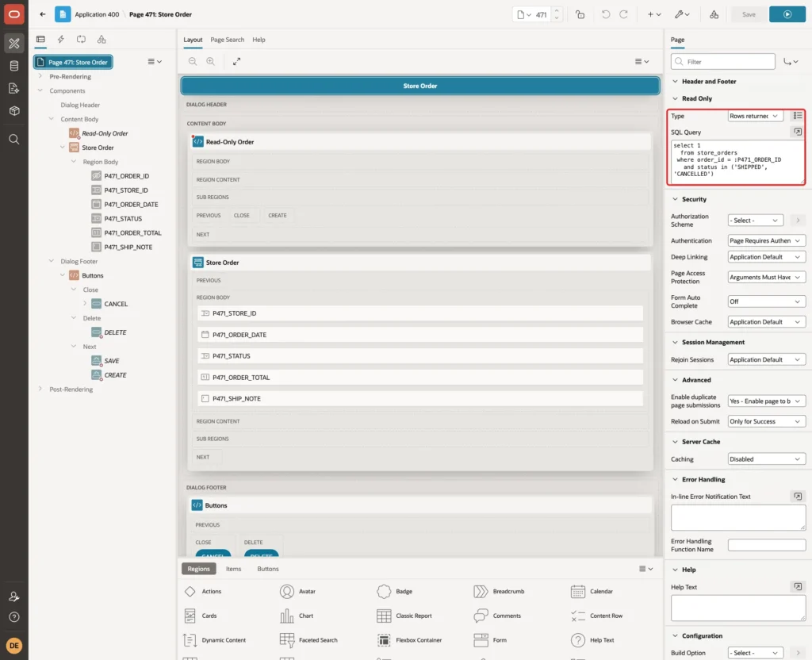
Task: Open the Processing tab in left pane
Action: click(82, 40)
